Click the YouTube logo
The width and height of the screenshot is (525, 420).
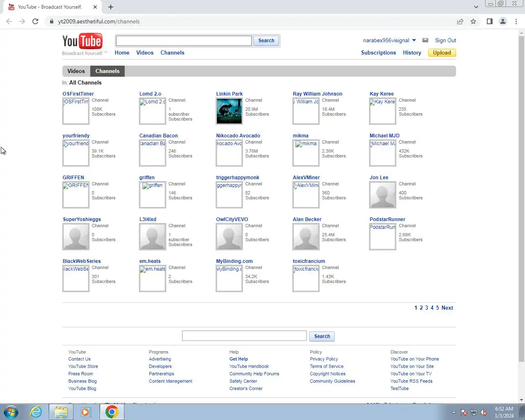click(x=82, y=41)
